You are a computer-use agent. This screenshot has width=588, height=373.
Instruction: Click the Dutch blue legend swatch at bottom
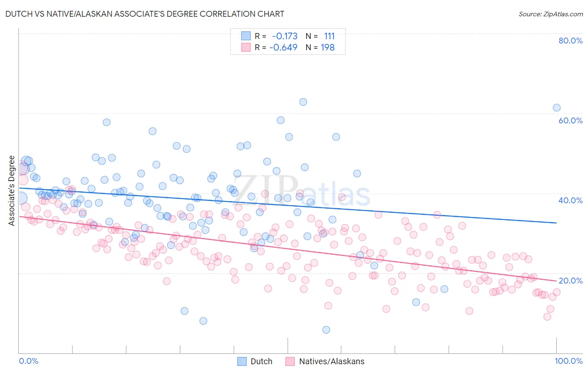coord(242,361)
